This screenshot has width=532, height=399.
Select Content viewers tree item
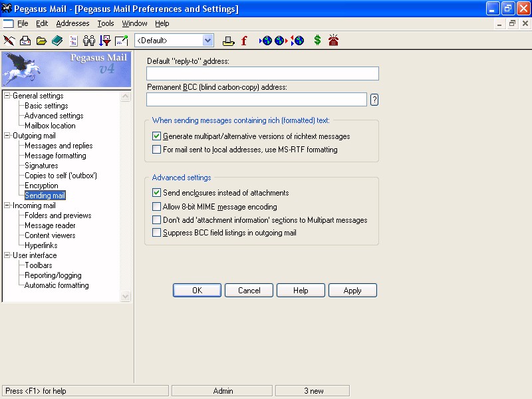tap(51, 235)
